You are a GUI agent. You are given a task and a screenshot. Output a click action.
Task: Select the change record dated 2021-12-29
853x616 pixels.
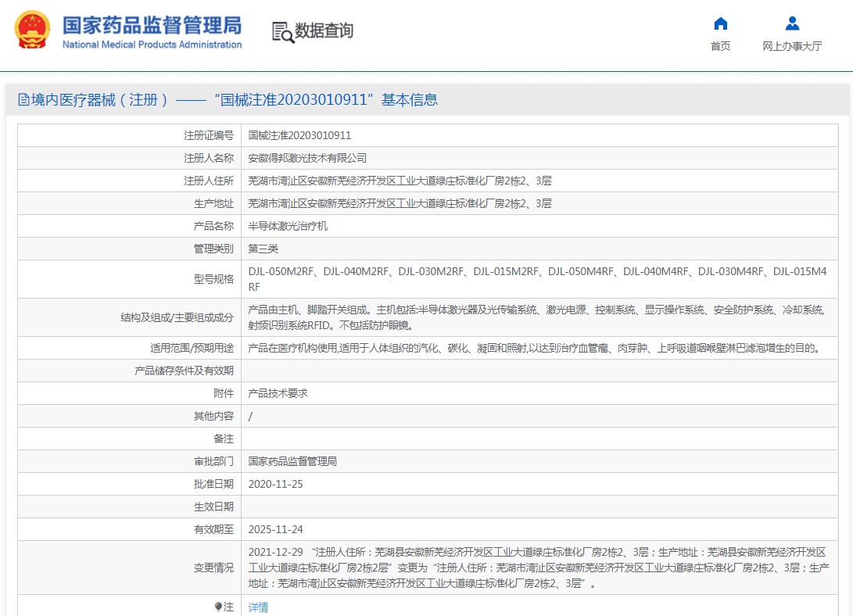pos(539,568)
